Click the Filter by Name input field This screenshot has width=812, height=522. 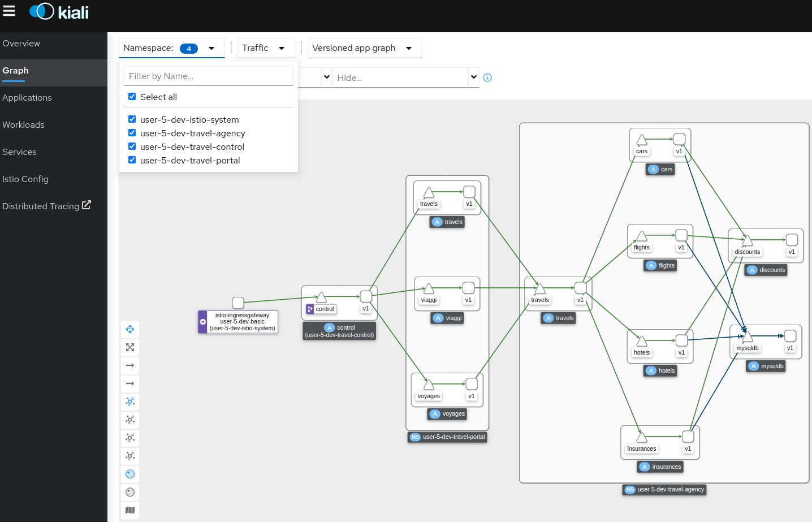point(208,76)
